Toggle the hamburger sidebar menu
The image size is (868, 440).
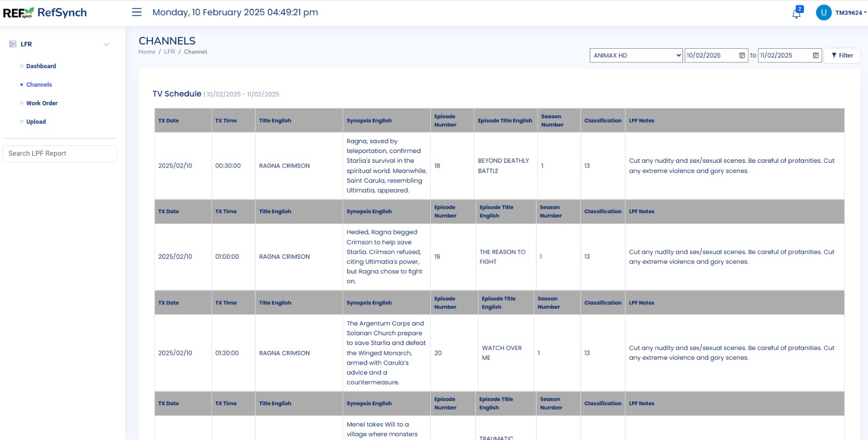[x=137, y=12]
